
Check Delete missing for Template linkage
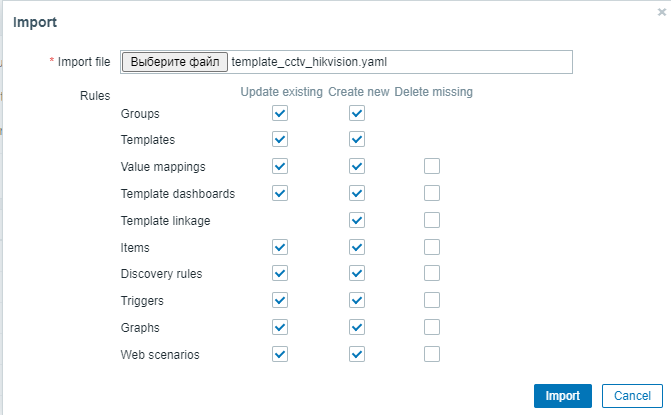(432, 220)
